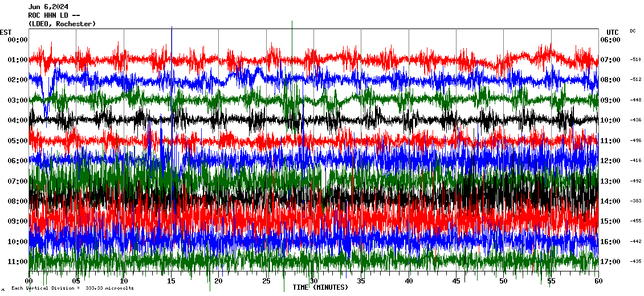This screenshot has height=296, width=644.
Task: Click the 45 minute tick label
Action: pos(455,281)
